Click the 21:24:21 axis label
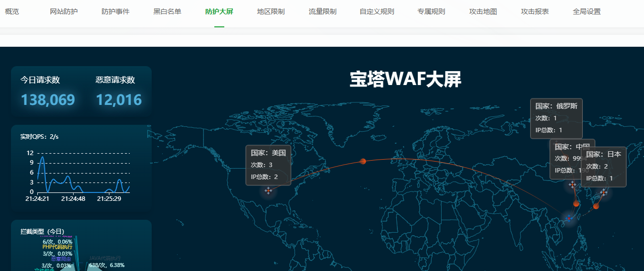Screen dimensions: 644x271 [x=37, y=199]
